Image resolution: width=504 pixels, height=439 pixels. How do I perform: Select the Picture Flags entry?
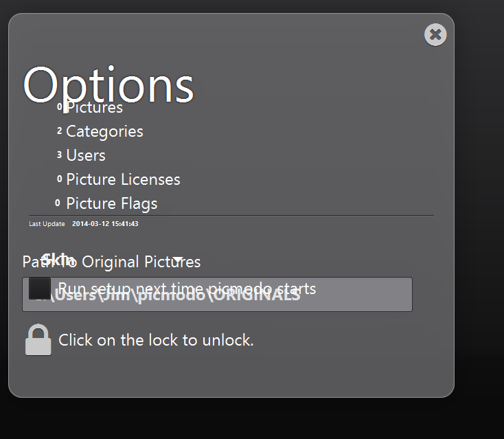111,203
